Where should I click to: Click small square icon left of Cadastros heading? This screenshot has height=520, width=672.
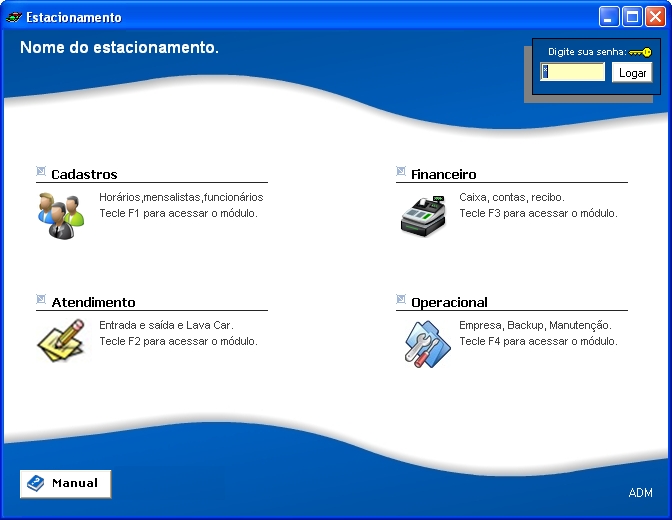coord(41,171)
